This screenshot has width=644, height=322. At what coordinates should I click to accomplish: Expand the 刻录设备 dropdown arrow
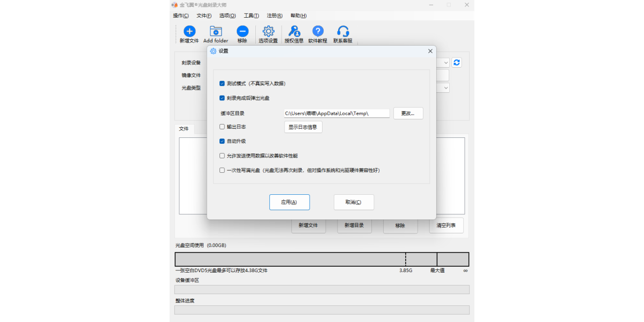(446, 63)
